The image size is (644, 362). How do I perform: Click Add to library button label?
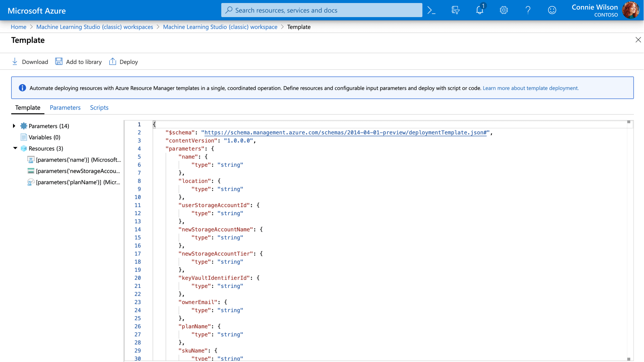click(x=84, y=62)
